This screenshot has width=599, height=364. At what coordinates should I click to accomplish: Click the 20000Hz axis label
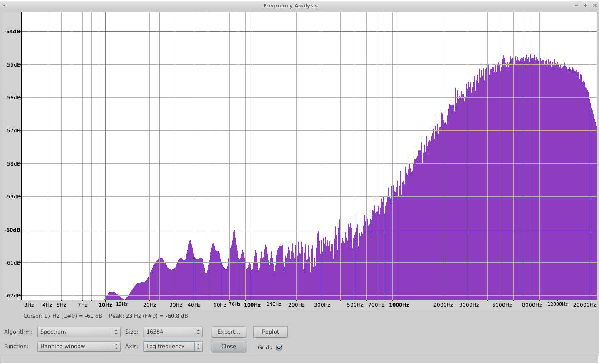click(584, 305)
